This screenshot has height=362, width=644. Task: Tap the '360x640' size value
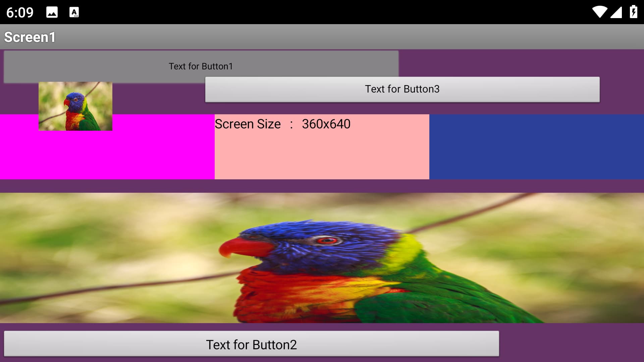(326, 124)
